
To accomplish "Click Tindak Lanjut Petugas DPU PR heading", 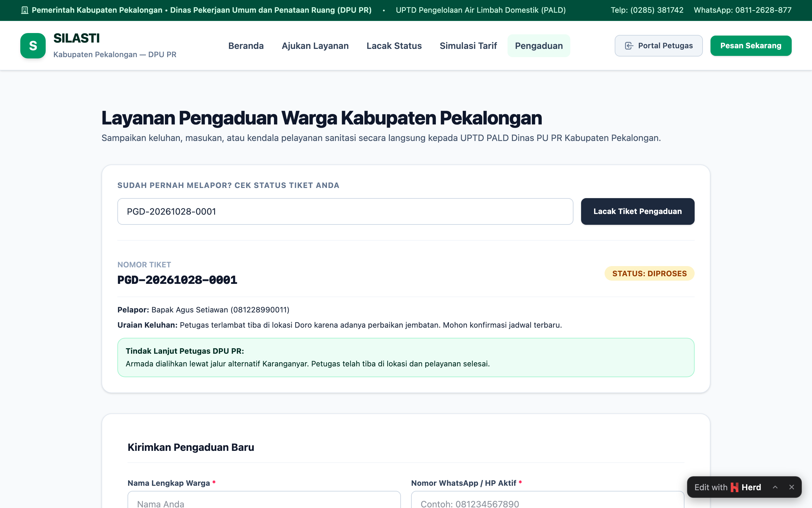I will [x=185, y=351].
